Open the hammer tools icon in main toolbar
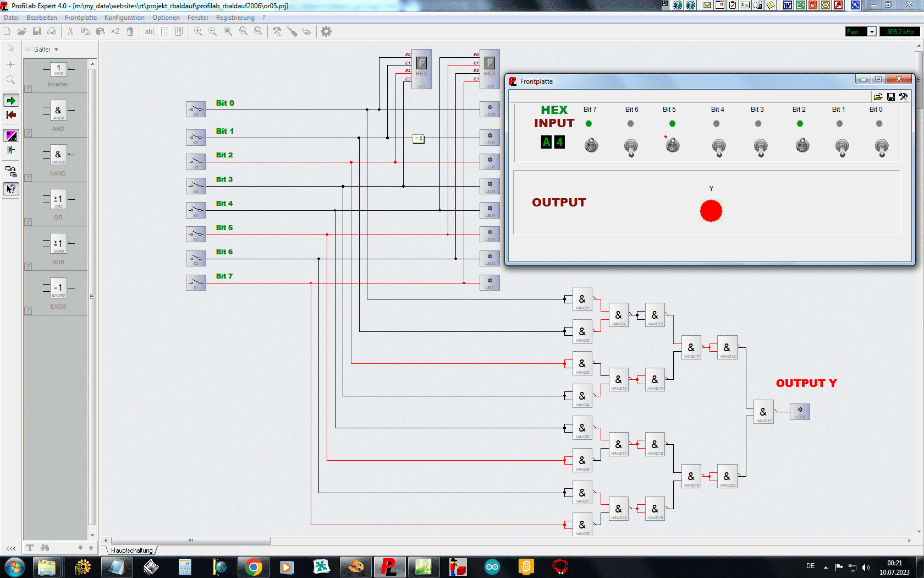This screenshot has width=924, height=578. (x=277, y=31)
